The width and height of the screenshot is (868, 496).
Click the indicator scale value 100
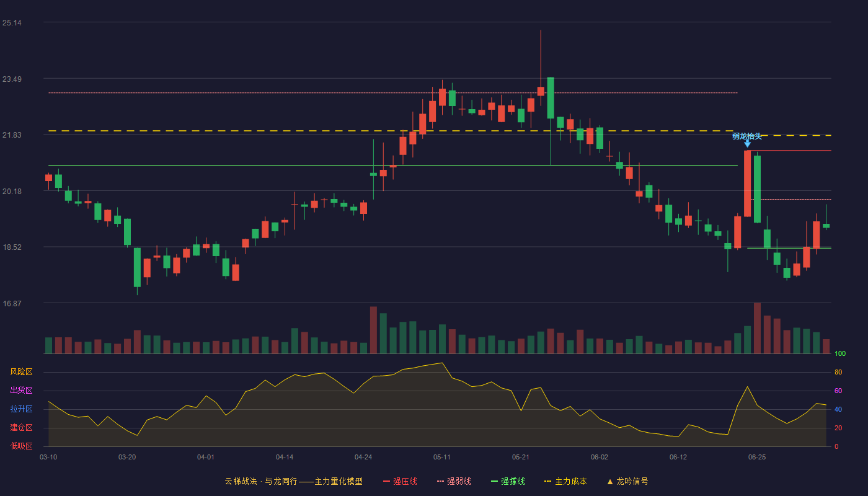(839, 353)
